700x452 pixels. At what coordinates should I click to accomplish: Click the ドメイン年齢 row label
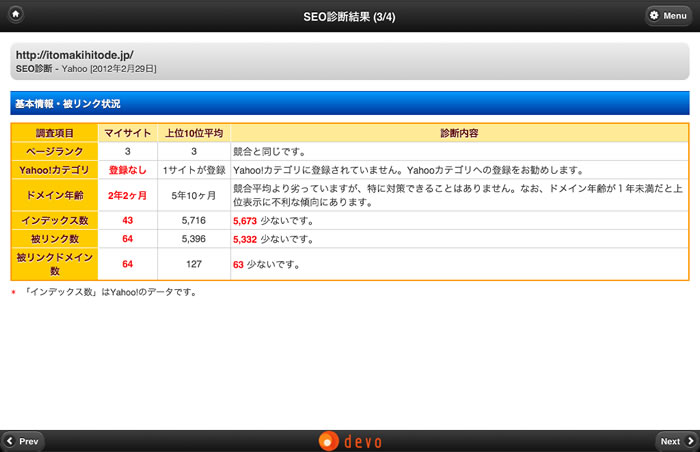54,195
